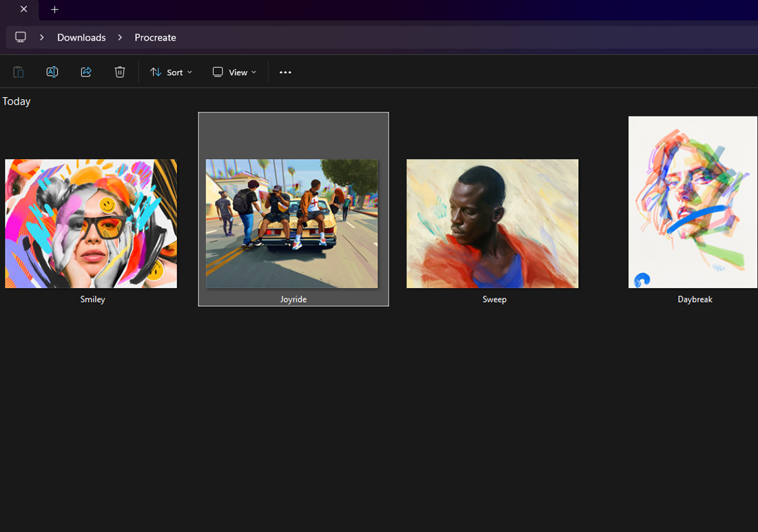Expand the chevron after This PC breadcrumb

coord(41,37)
